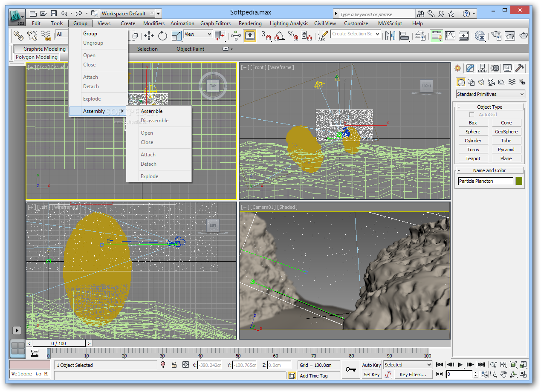Screen dimensions: 541x392
Task: Click the Angle Snap toggle icon
Action: 279,36
